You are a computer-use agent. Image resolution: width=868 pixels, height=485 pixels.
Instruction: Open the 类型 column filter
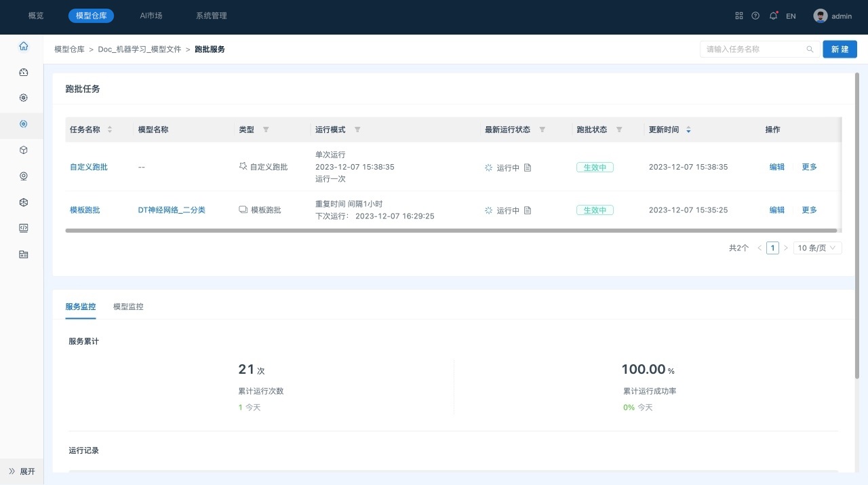pyautogui.click(x=266, y=130)
